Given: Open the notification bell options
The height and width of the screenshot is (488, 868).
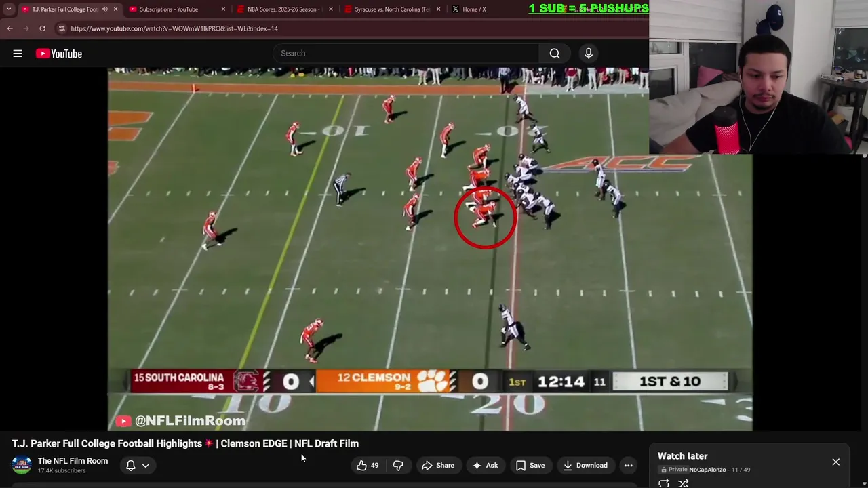Looking at the screenshot, I should 131,466.
